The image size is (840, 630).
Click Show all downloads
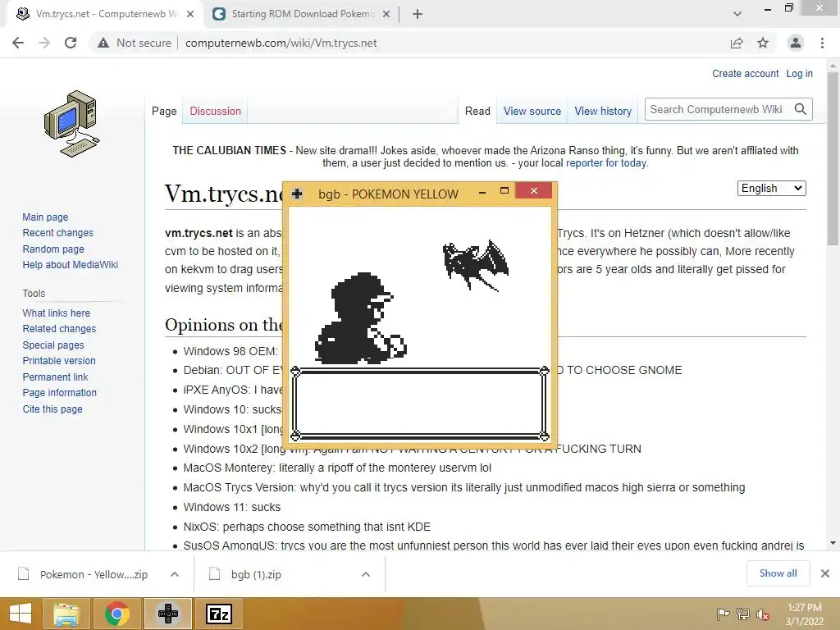tap(778, 573)
